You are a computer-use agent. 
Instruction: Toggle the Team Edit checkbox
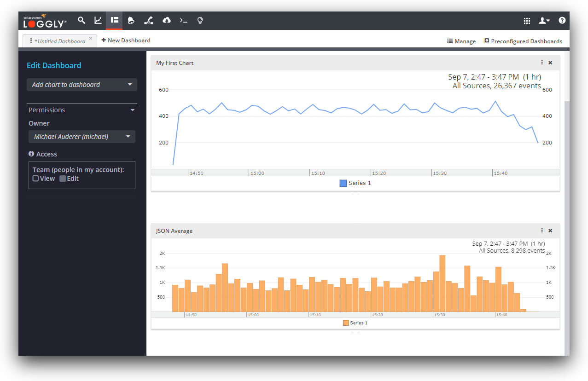[63, 179]
